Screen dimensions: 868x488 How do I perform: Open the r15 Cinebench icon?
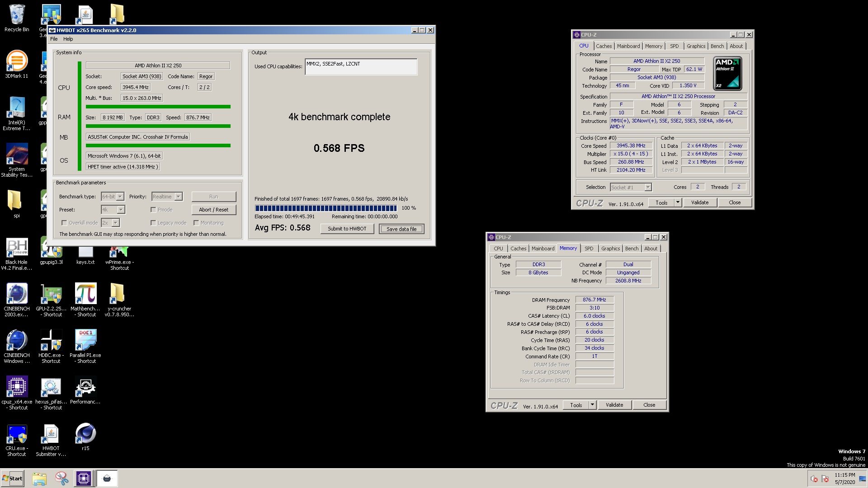85,436
